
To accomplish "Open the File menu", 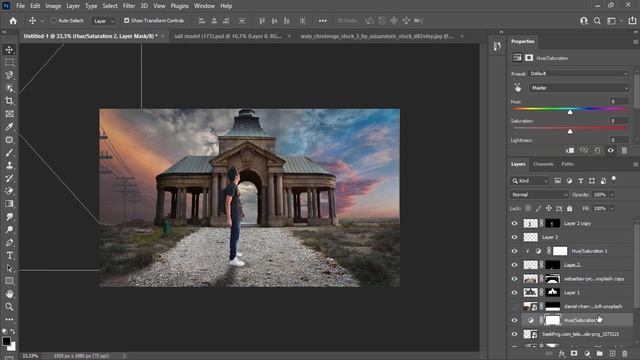I will (20, 6).
